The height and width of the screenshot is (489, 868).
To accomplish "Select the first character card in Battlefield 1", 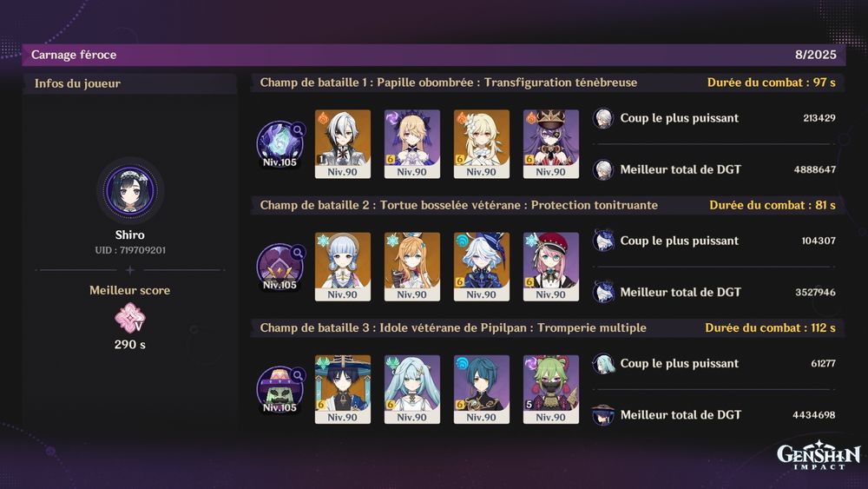I will [343, 144].
